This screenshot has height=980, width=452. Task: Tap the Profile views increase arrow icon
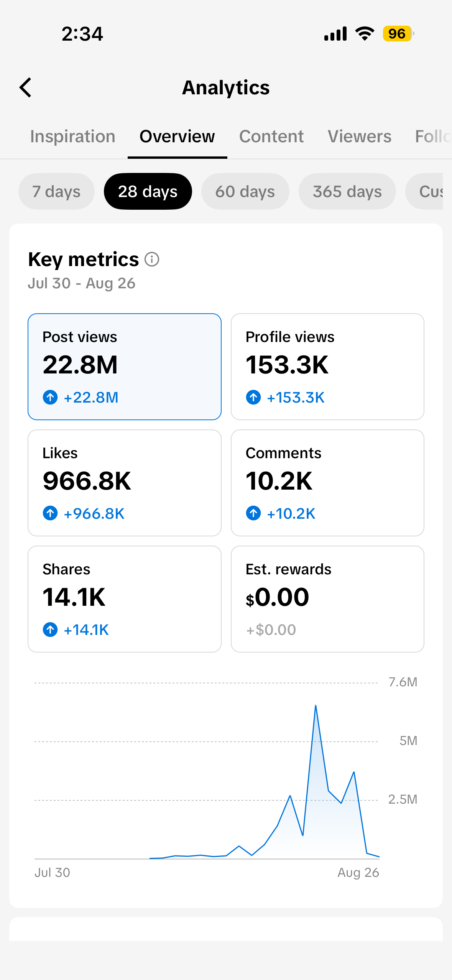point(253,397)
